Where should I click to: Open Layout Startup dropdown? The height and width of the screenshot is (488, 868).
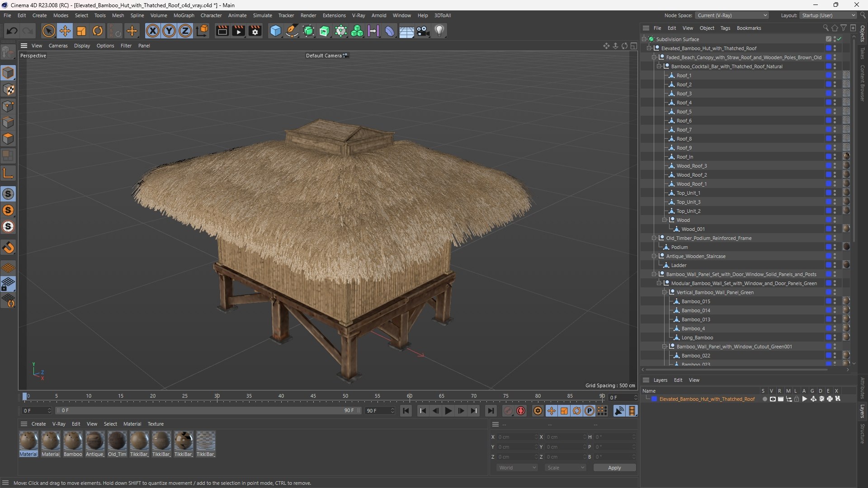click(x=828, y=15)
